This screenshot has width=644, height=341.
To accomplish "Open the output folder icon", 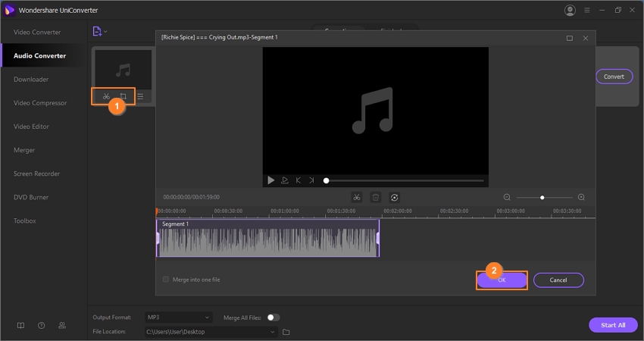I will [x=286, y=332].
